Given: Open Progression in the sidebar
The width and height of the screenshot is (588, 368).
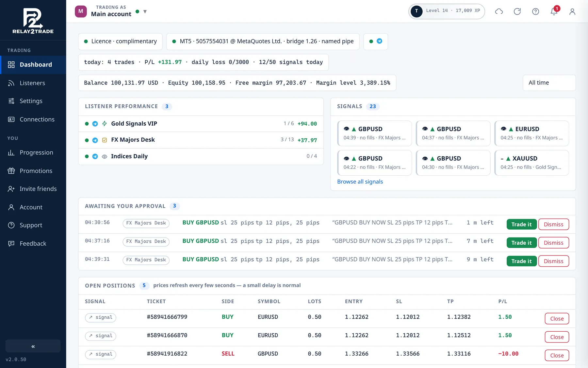Looking at the screenshot, I should (33, 153).
